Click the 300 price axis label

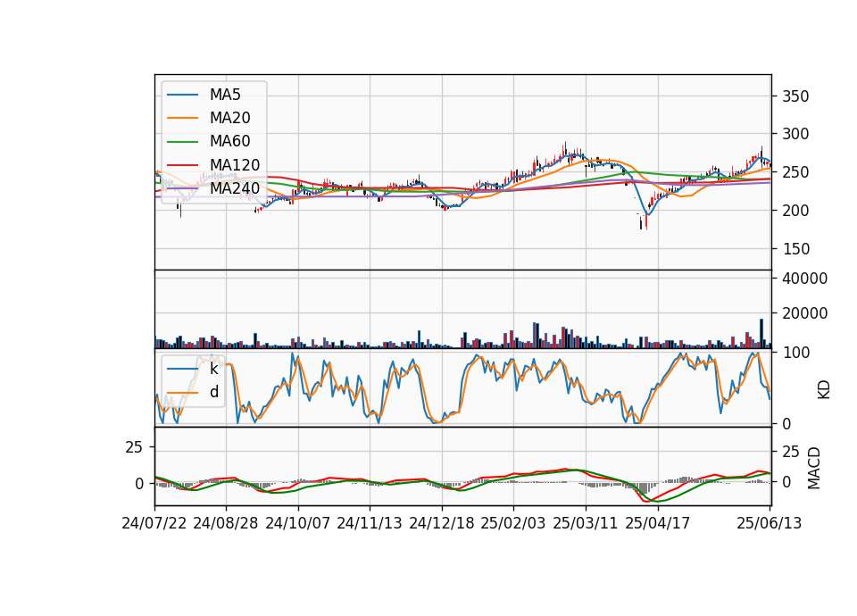click(795, 134)
